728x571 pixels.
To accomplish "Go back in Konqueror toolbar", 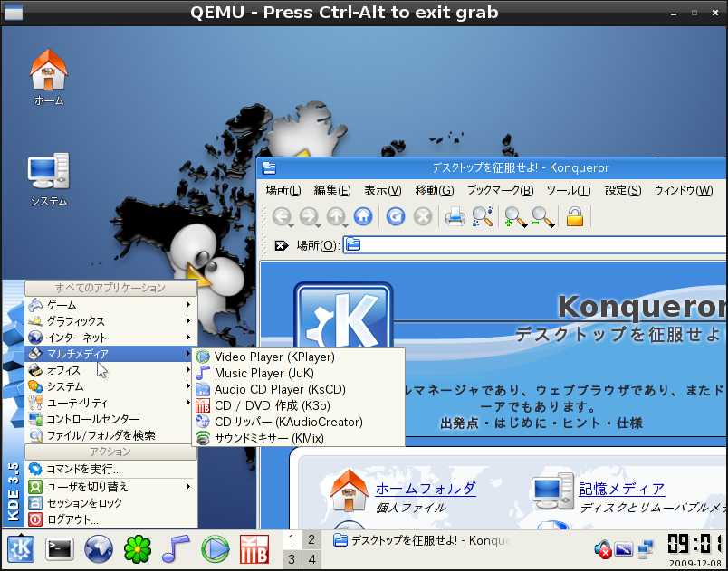I will (282, 216).
